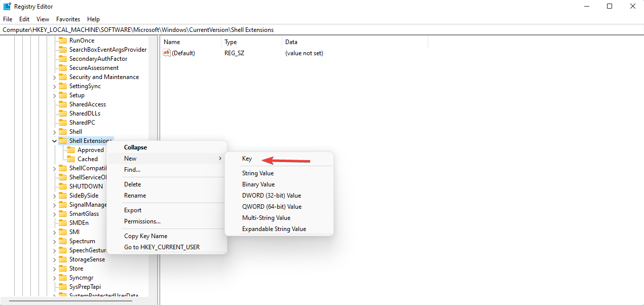Choose Binary Value in New submenu

click(279, 184)
